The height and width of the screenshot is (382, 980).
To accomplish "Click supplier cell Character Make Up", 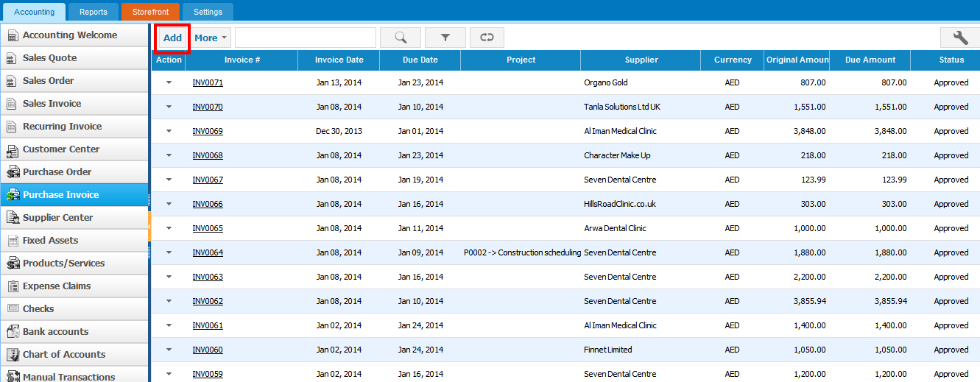I will pos(617,155).
